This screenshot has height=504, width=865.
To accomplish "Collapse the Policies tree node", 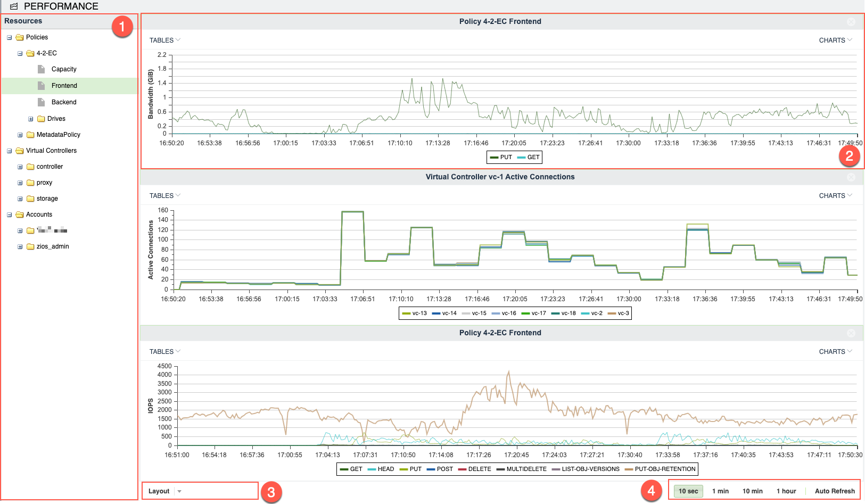I will [9, 37].
